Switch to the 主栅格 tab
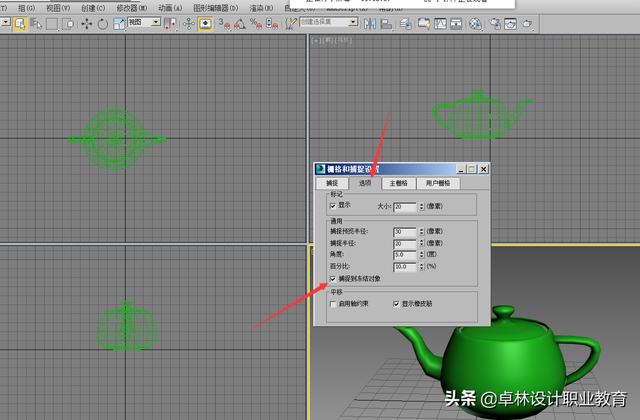 (x=399, y=183)
